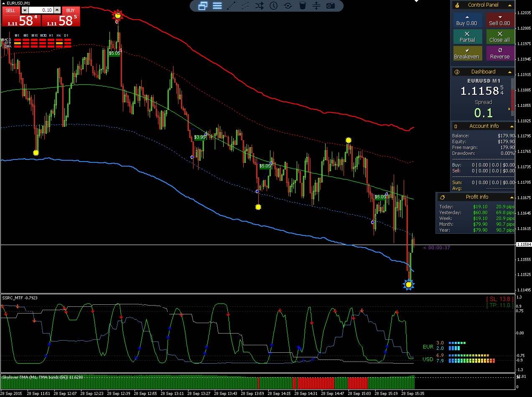Click the blue-ringed sun marker at chart bottom

(x=409, y=285)
